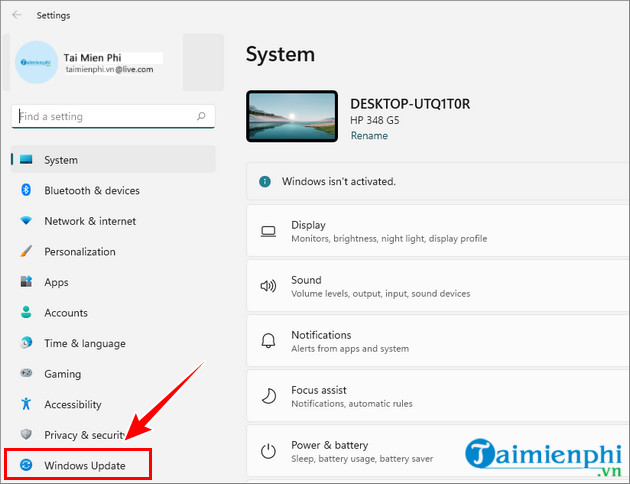
Task: Go to Personalization settings
Action: [113, 251]
